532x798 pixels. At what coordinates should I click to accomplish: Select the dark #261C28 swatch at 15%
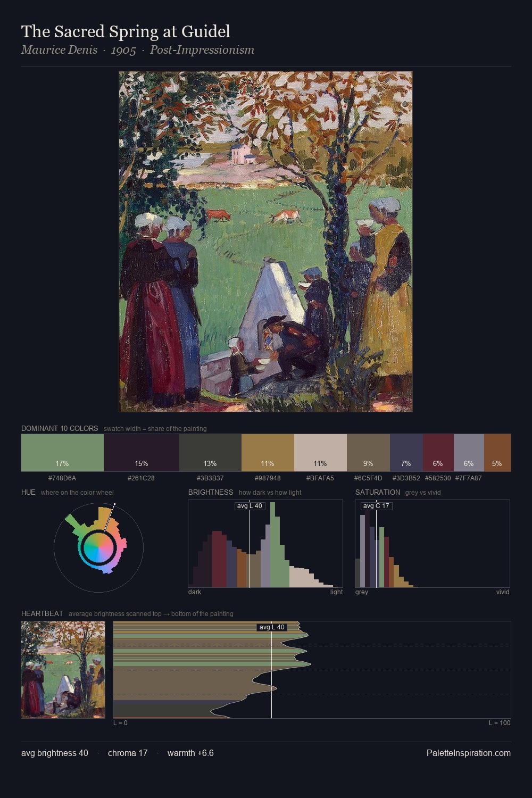point(142,453)
